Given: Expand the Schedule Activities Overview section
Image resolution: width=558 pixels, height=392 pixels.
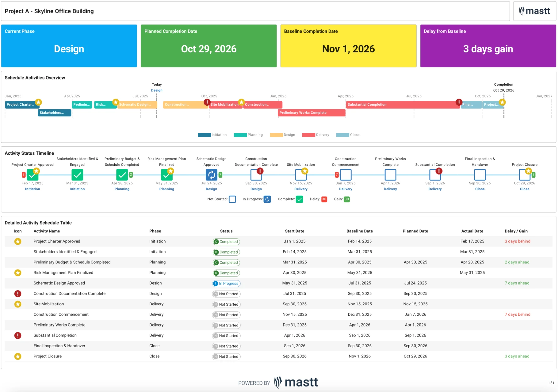Looking at the screenshot, I should pyautogui.click(x=35, y=77).
